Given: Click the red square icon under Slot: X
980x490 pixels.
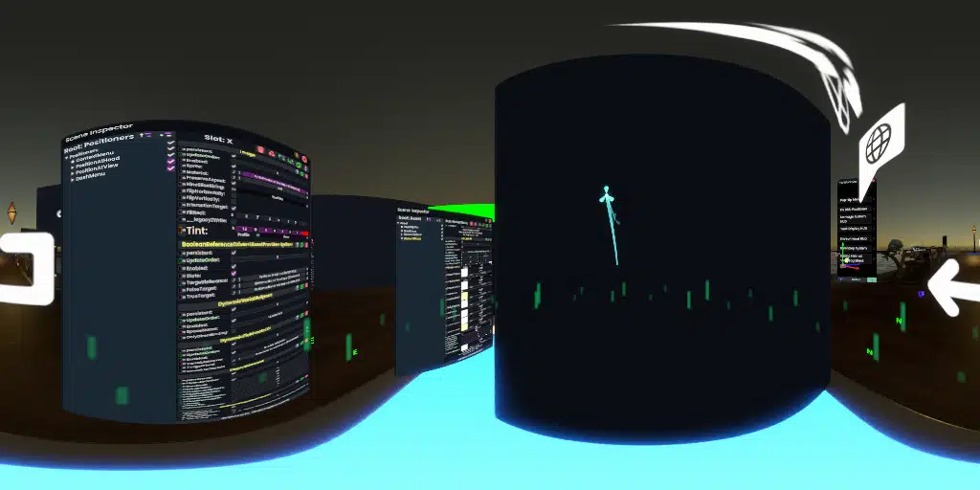Looking at the screenshot, I should 260,149.
